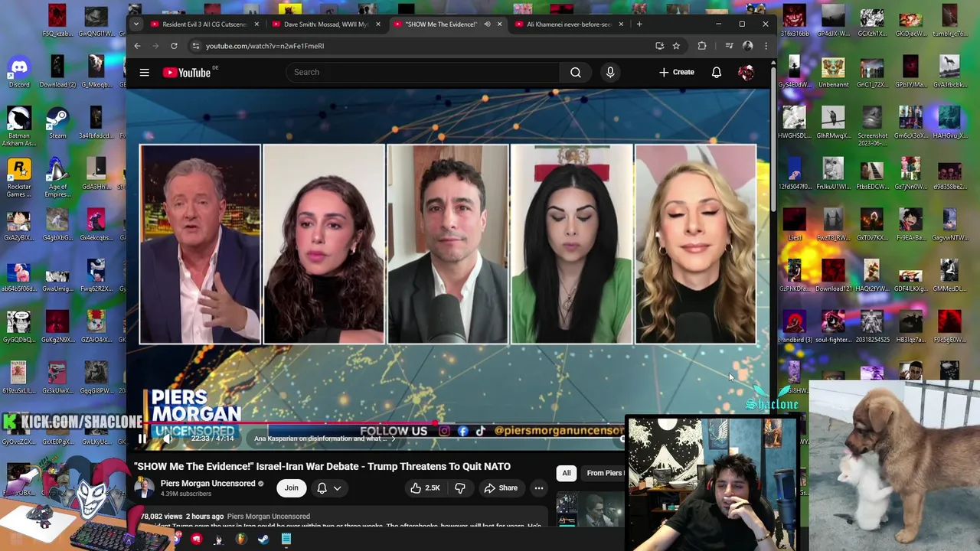Screen dimensions: 980x551
Task: Click the page vertical scrollbar
Action: [x=773, y=138]
